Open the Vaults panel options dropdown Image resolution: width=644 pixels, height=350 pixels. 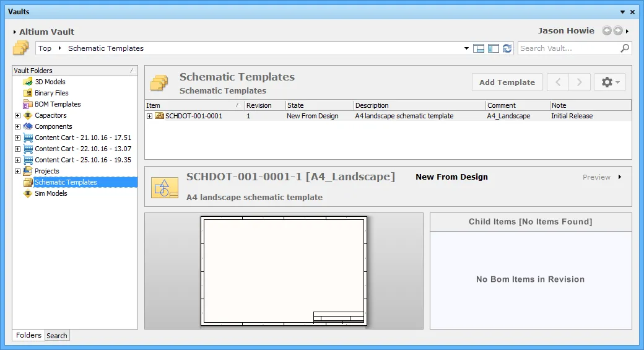(x=623, y=12)
